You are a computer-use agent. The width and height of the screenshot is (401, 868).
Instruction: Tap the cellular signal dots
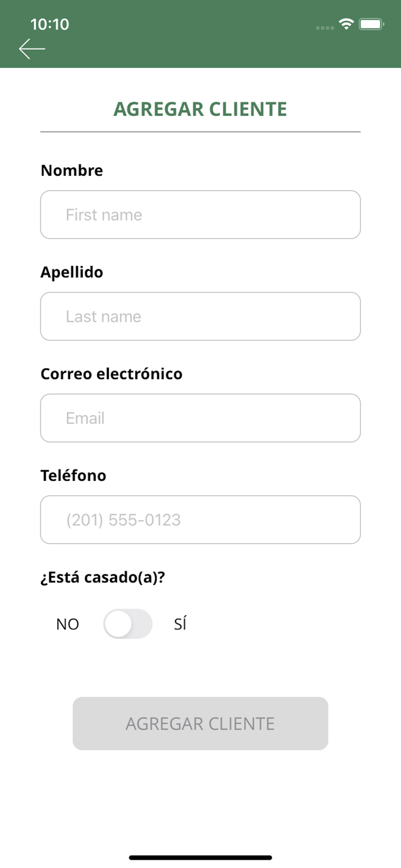325,27
